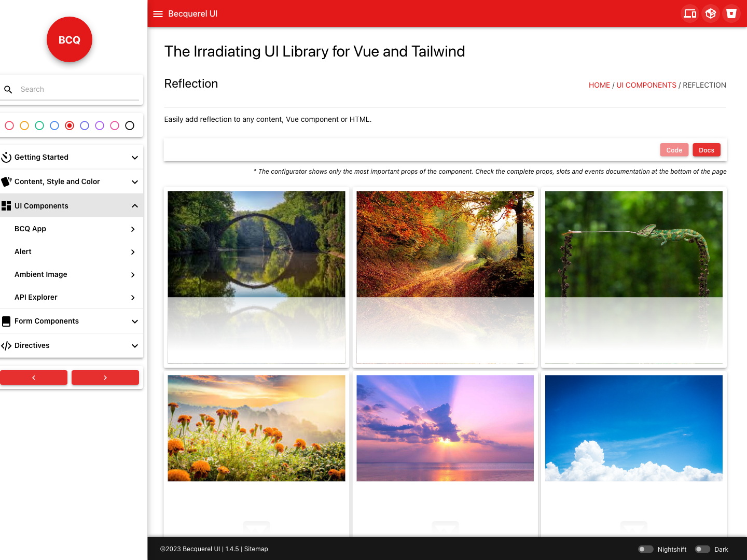Image resolution: width=747 pixels, height=560 pixels.
Task: Select the green theme color radio
Action: coord(39,125)
